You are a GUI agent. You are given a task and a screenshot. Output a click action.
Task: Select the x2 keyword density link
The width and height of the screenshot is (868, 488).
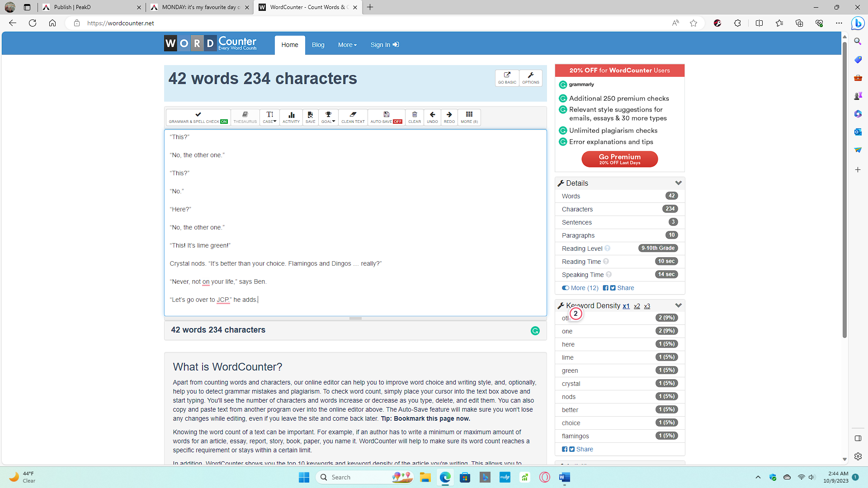(637, 306)
